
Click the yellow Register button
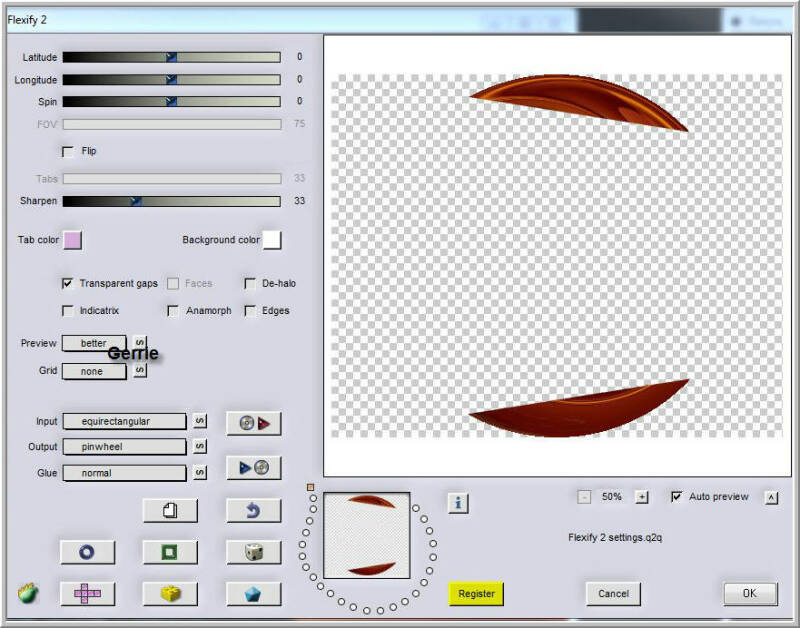(x=476, y=593)
